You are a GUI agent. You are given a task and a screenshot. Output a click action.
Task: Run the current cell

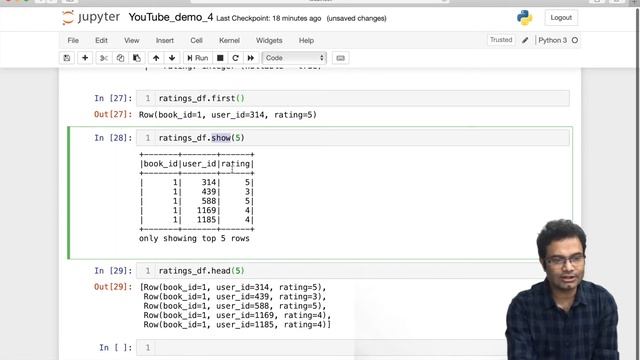click(198, 58)
